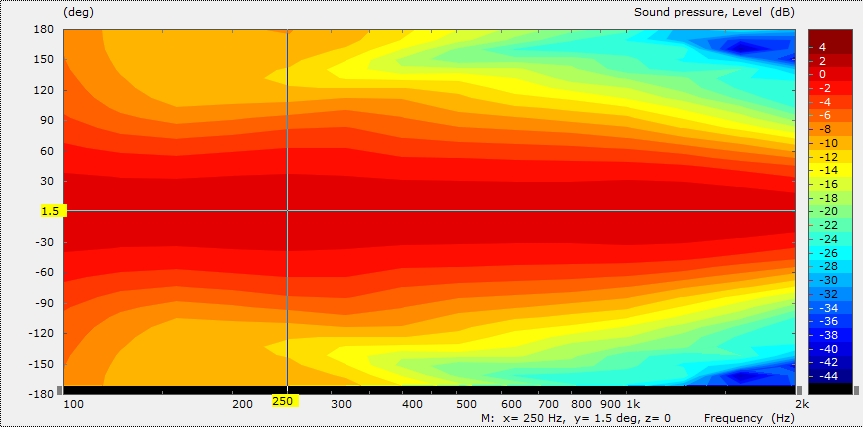Click the gray handle beside the color scale
The width and height of the screenshot is (863, 427).
coord(856,390)
